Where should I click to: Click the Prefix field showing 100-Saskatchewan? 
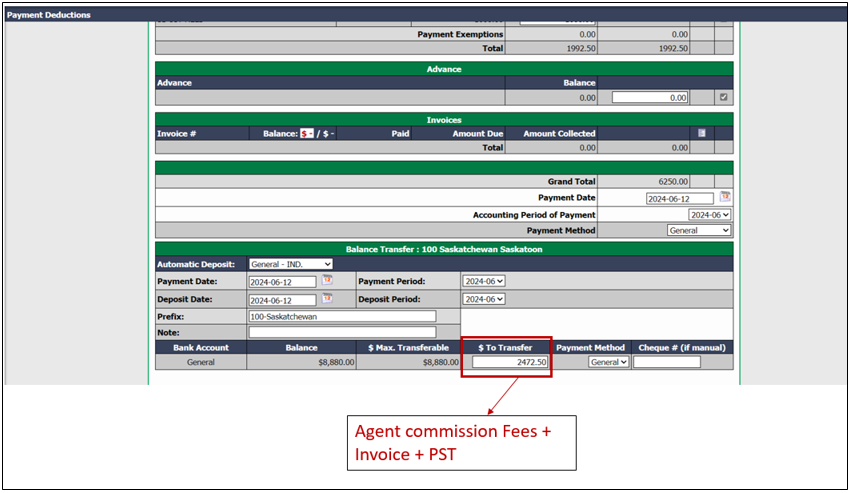(342, 317)
